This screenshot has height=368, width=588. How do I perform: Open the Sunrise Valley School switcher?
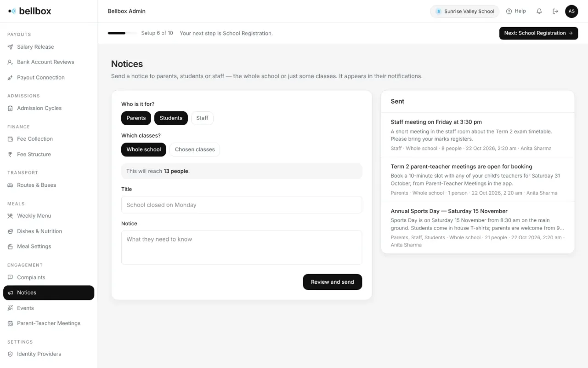[464, 11]
